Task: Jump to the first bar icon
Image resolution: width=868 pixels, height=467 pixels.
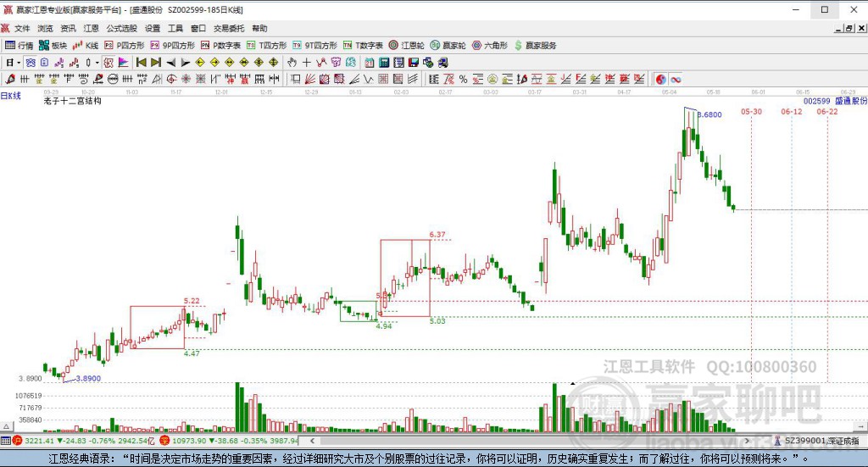Action: pos(142,63)
